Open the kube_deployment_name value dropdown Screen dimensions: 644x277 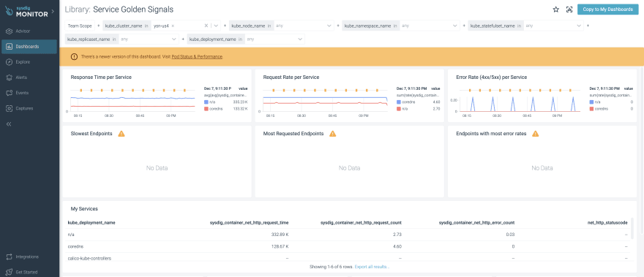[274, 39]
